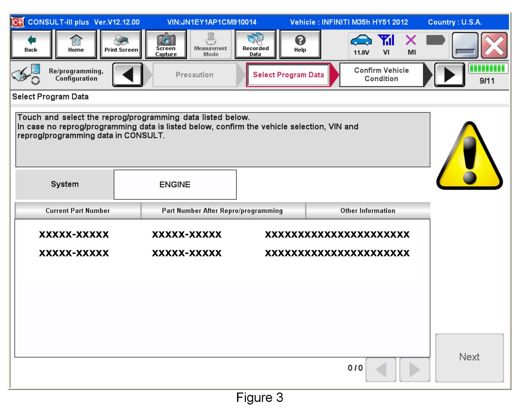This screenshot has height=420, width=520.
Task: Select second row's reprogrammed part number
Action: coord(187,253)
